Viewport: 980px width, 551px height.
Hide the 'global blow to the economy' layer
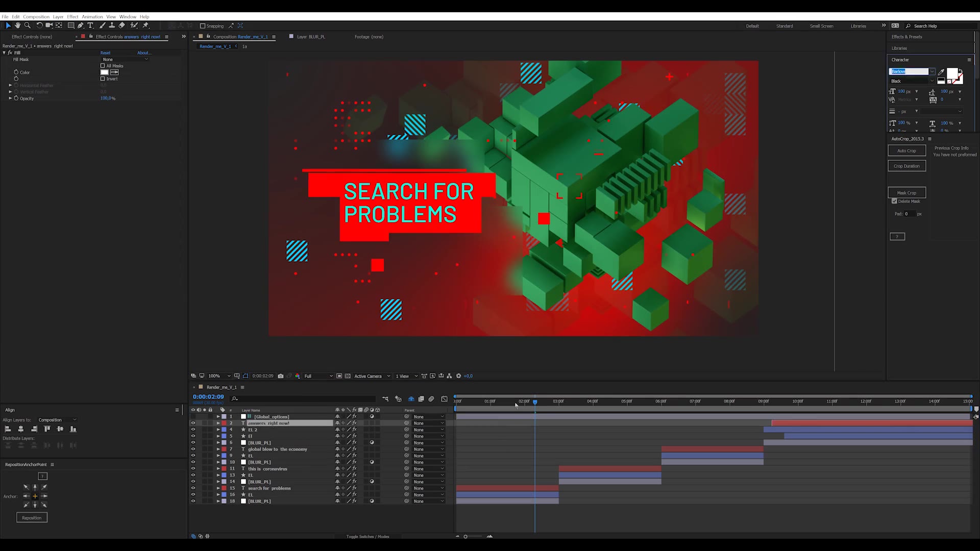click(x=193, y=449)
